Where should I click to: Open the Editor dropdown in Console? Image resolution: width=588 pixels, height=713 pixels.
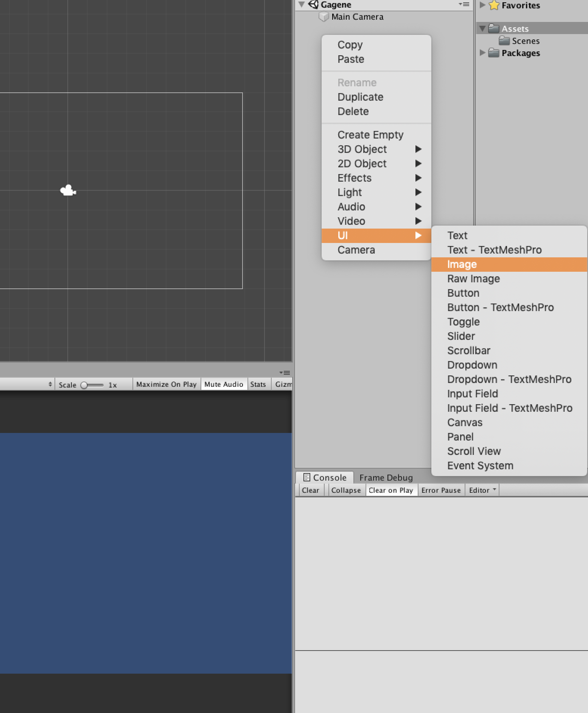coord(482,490)
